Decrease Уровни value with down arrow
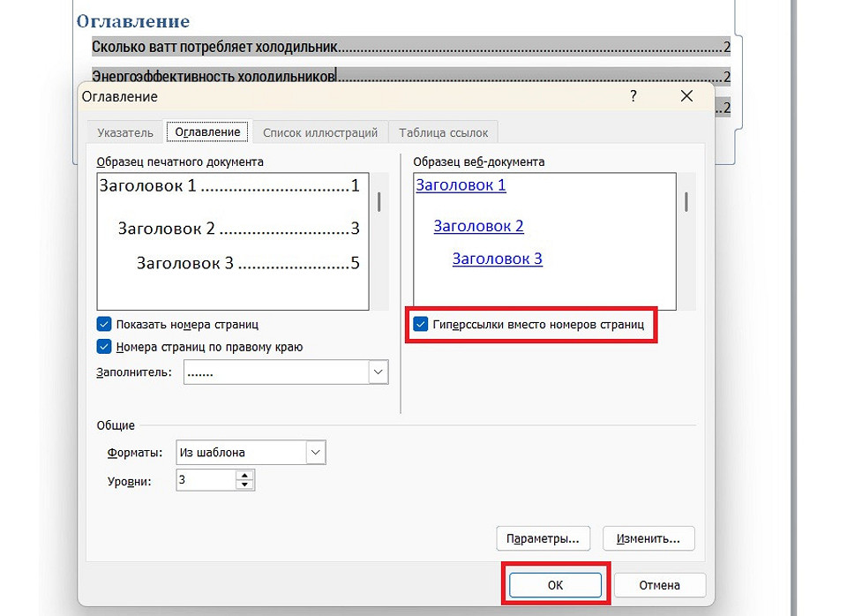Viewport: 847px width, 616px height. click(244, 485)
